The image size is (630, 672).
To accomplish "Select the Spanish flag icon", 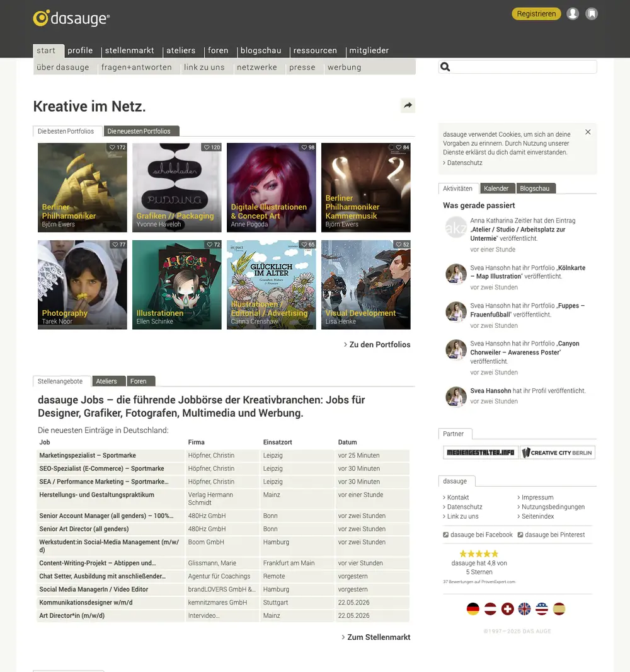I will point(559,608).
